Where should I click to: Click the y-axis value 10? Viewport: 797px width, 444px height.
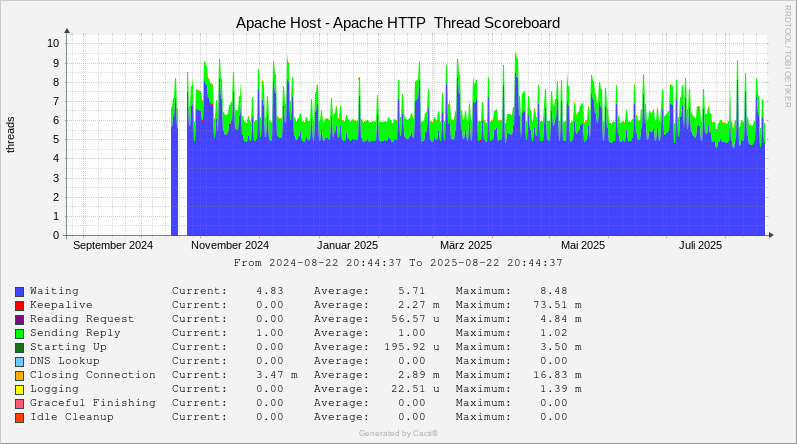click(x=53, y=43)
